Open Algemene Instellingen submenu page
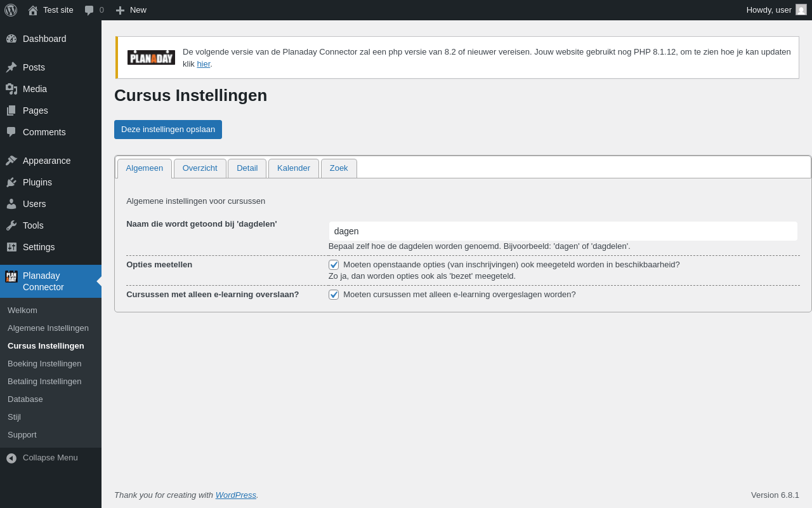The image size is (812, 508). point(48,328)
